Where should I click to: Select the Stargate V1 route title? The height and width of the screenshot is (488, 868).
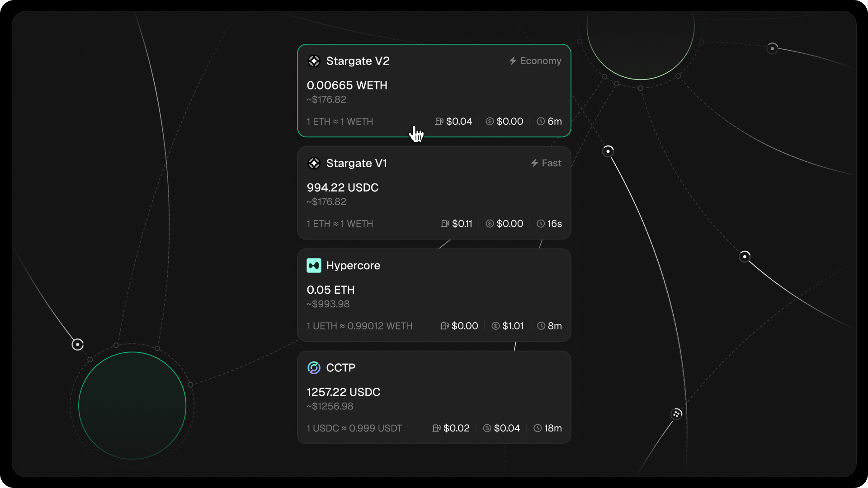[x=357, y=163]
